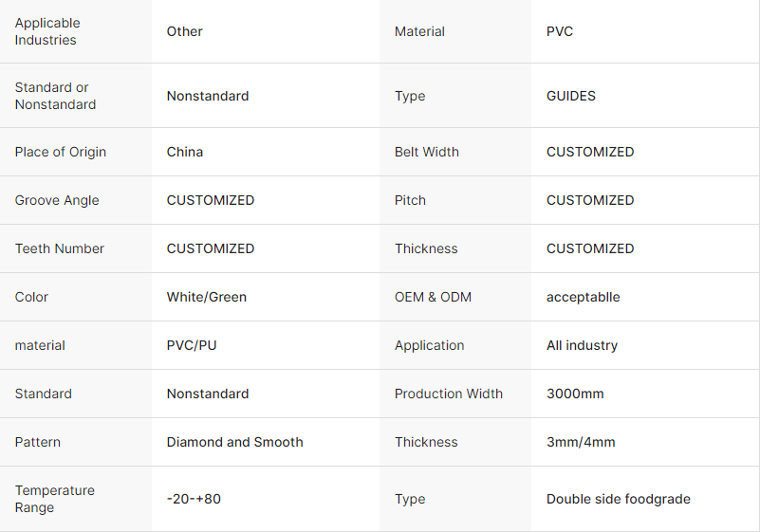Select the "Temperature Range" label

click(x=55, y=499)
